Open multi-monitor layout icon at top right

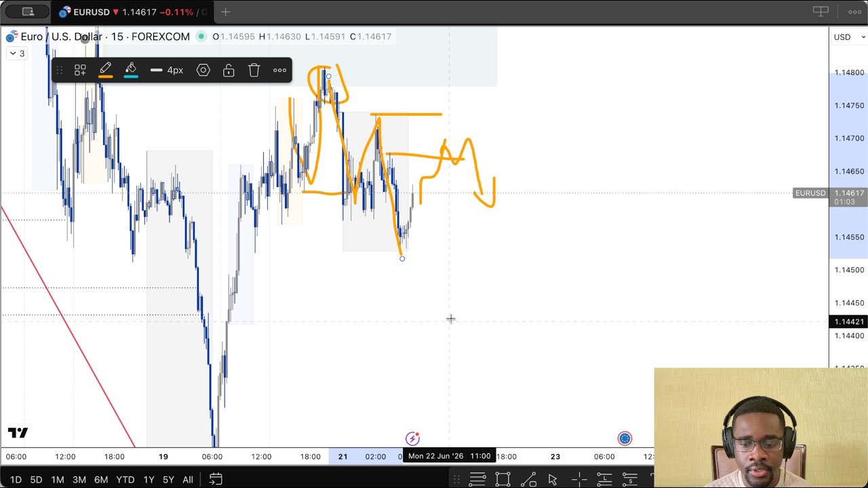(821, 12)
